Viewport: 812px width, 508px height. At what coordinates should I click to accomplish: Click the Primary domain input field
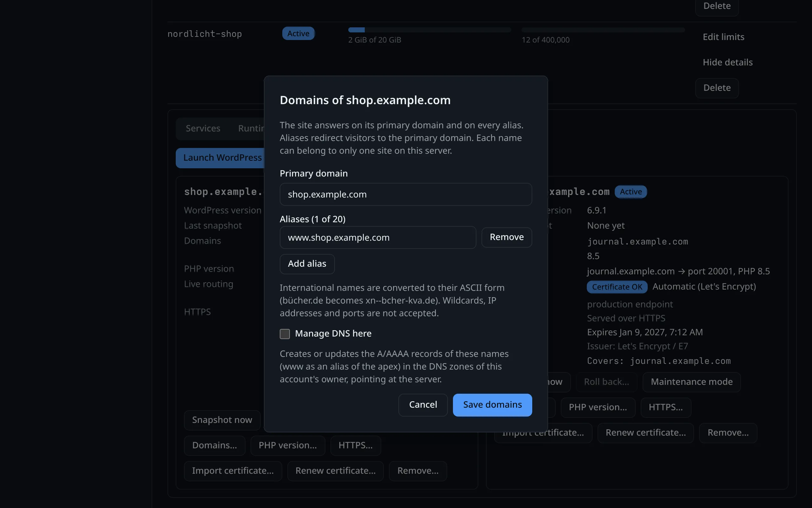[406, 194]
